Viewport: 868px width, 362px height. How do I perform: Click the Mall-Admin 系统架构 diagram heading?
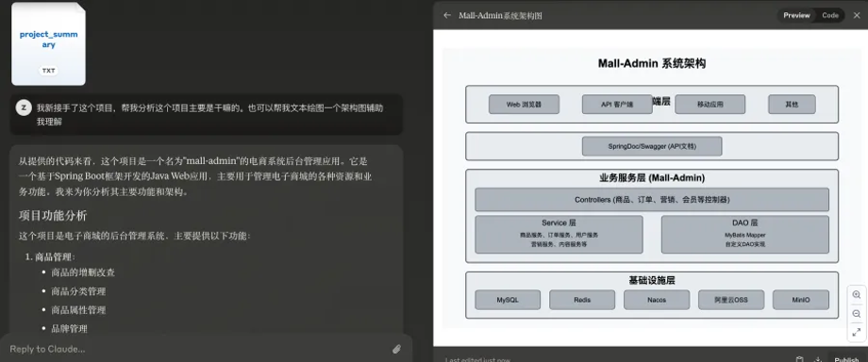652,63
